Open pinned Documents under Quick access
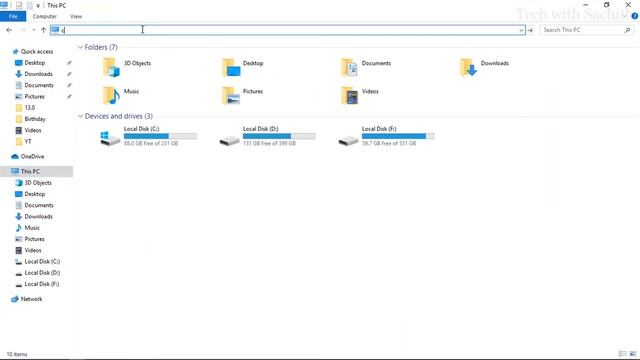Screen dimensions: 640x360 (x=39, y=85)
